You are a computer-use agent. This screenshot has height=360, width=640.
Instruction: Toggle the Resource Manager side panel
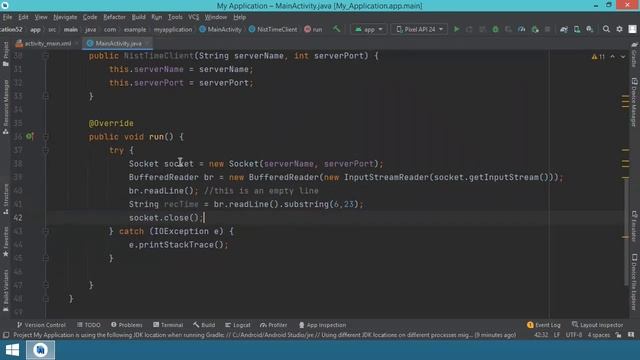(x=6, y=107)
